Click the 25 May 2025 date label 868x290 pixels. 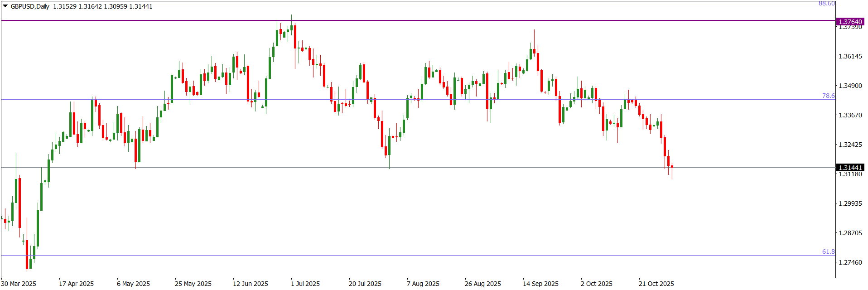coord(193,284)
